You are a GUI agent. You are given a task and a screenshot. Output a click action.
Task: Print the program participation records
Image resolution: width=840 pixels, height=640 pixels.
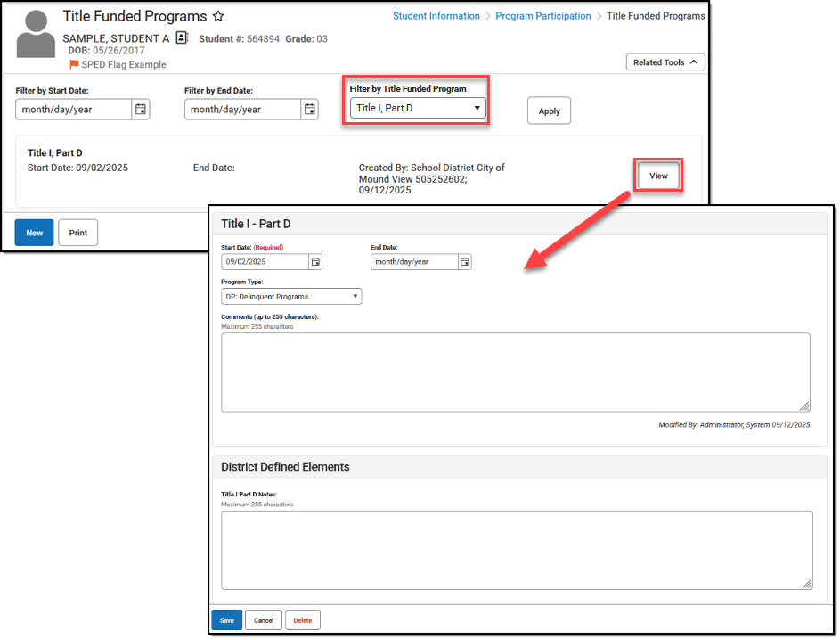[x=77, y=232]
